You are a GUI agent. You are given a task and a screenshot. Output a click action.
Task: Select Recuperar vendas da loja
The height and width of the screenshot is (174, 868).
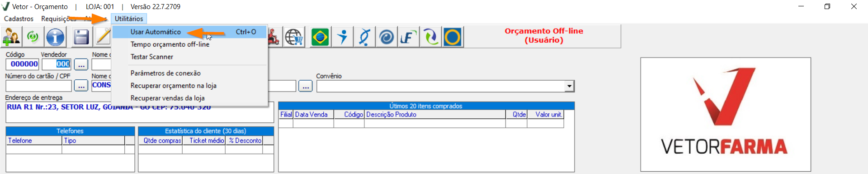(189, 98)
